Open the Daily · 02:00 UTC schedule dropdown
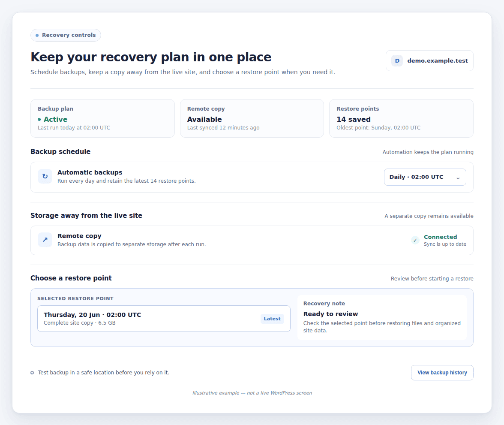 point(425,177)
